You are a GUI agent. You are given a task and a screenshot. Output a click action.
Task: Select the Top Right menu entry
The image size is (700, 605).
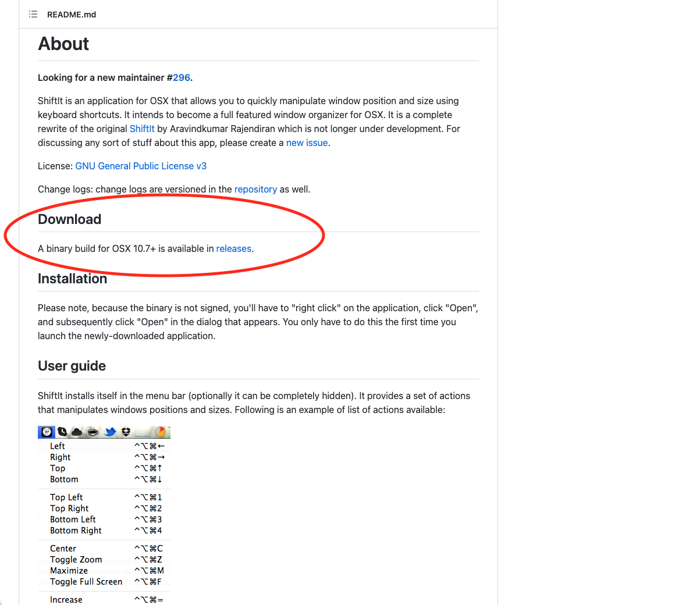[104, 508]
